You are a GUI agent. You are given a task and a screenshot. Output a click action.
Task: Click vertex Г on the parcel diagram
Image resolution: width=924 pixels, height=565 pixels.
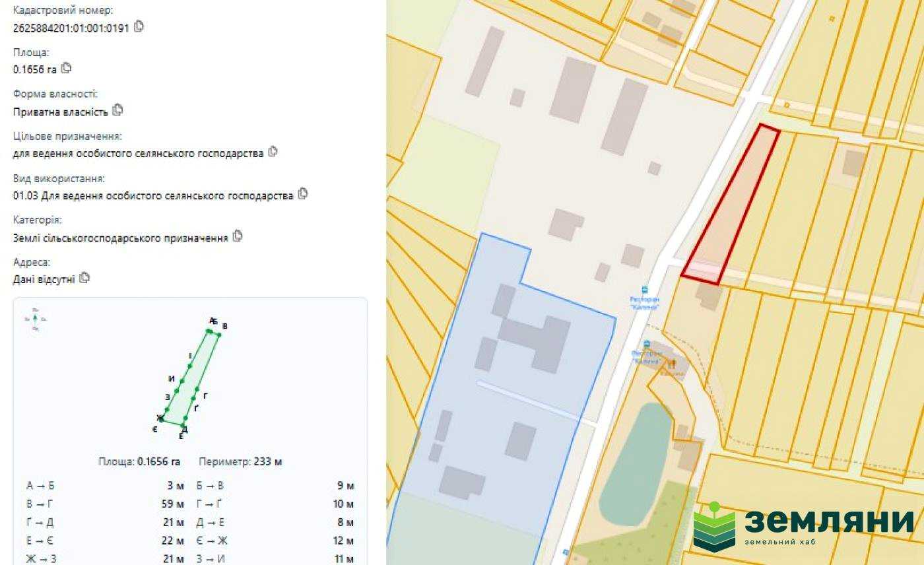[197, 389]
